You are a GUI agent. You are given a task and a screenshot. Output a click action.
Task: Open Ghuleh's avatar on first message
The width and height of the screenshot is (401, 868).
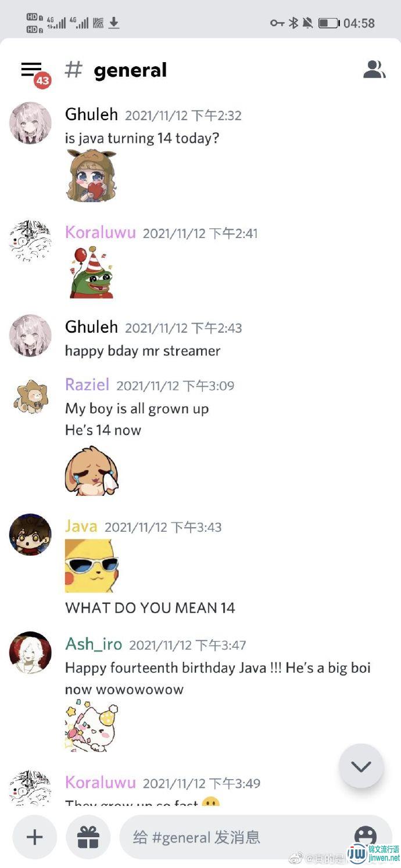(30, 123)
